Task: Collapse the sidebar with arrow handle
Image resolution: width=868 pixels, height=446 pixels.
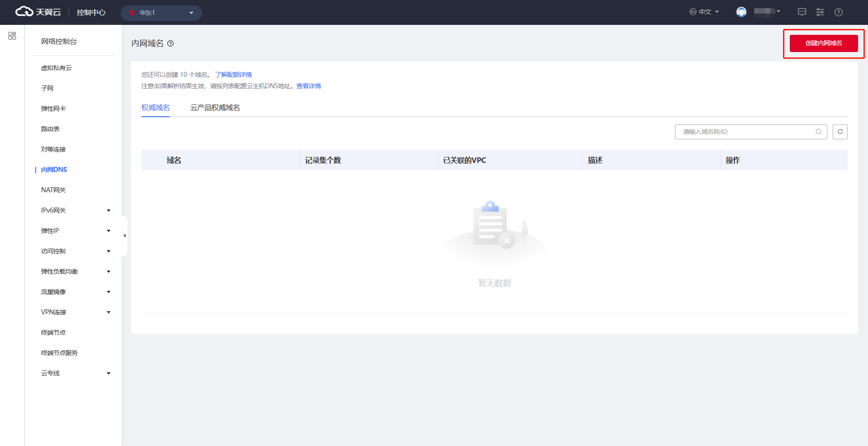Action: [x=124, y=236]
